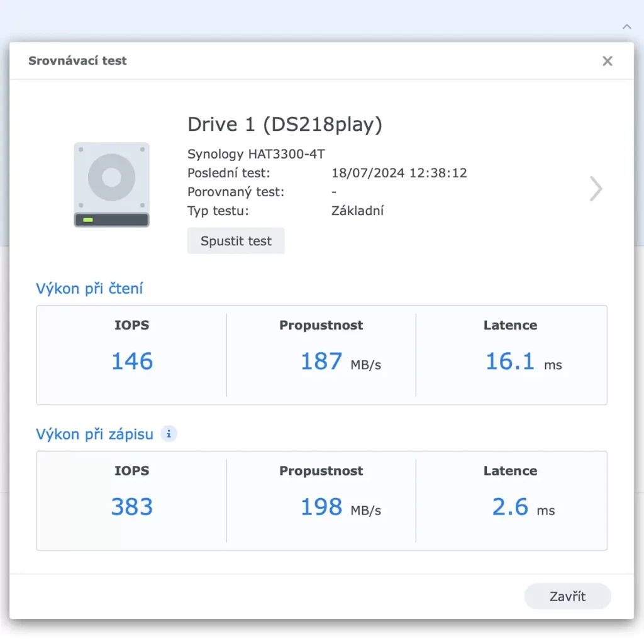Select the read IOPS value 146

[132, 362]
